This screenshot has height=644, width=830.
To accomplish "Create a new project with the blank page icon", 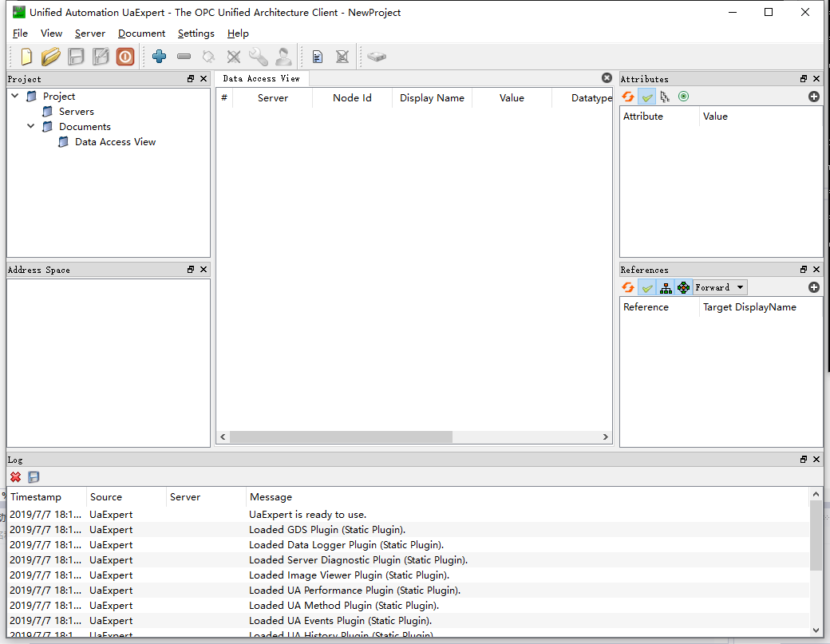I will tap(26, 57).
